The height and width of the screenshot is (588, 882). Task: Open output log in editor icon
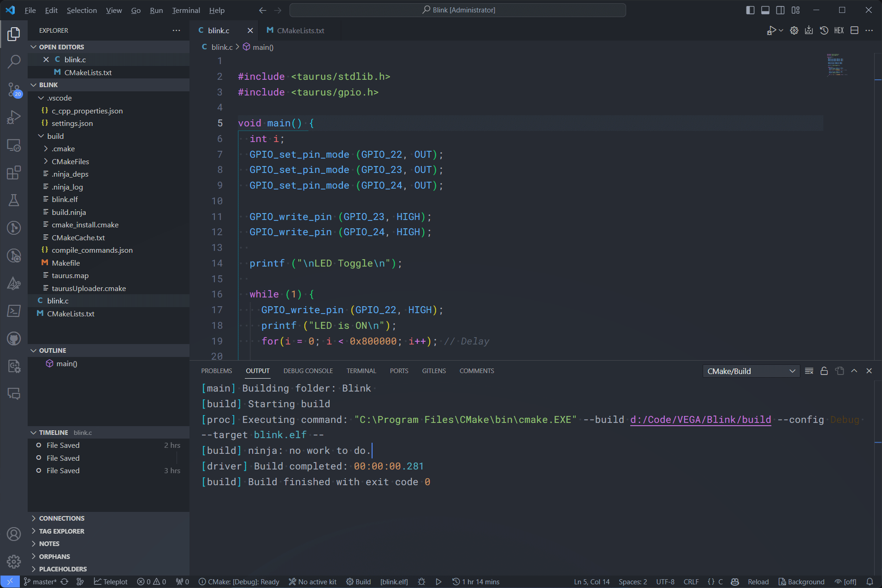point(840,371)
